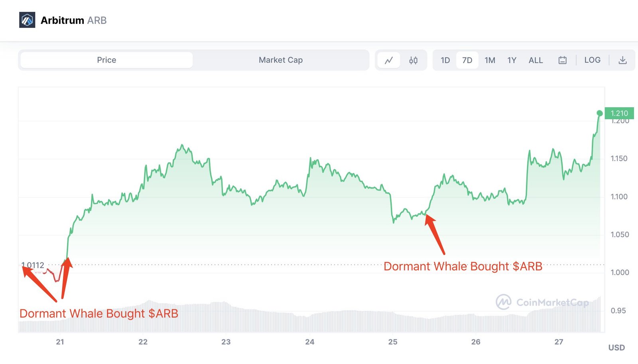Click the date 21 on the x-axis
Image resolution: width=638 pixels, height=364 pixels.
60,342
